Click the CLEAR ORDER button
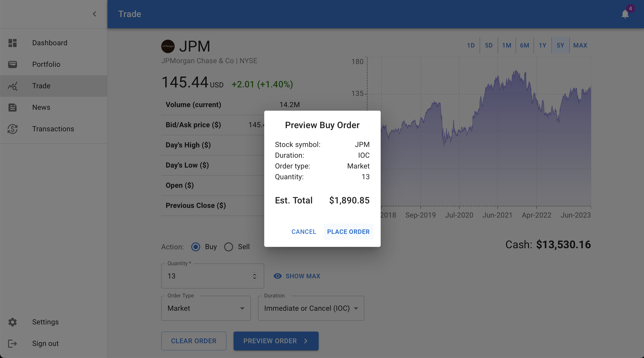The width and height of the screenshot is (644, 358). click(x=194, y=341)
